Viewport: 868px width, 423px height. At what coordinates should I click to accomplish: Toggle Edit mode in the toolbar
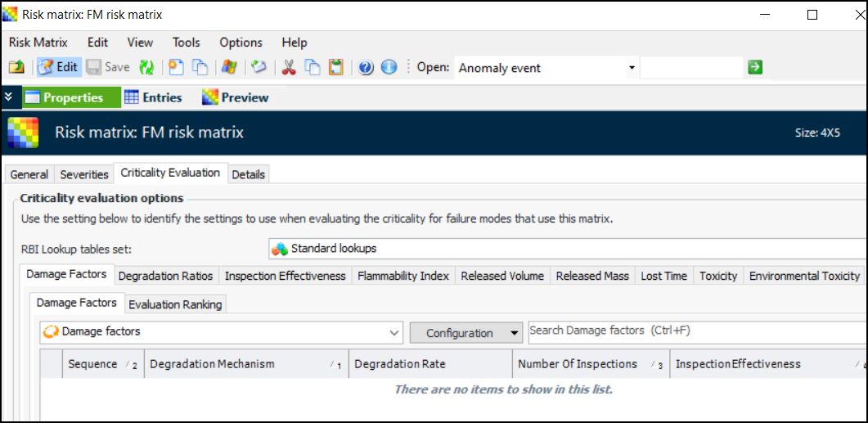[x=58, y=68]
